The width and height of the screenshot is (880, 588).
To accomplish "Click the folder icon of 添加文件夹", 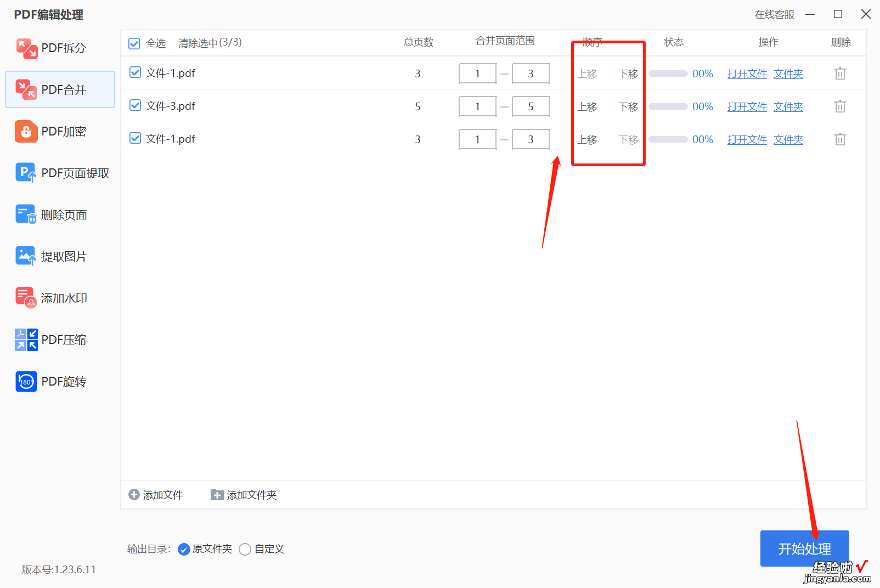I will (x=217, y=495).
